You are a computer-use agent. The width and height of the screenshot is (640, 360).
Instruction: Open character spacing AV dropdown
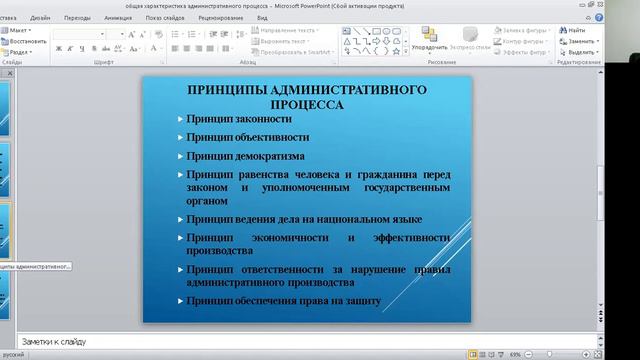click(x=119, y=49)
